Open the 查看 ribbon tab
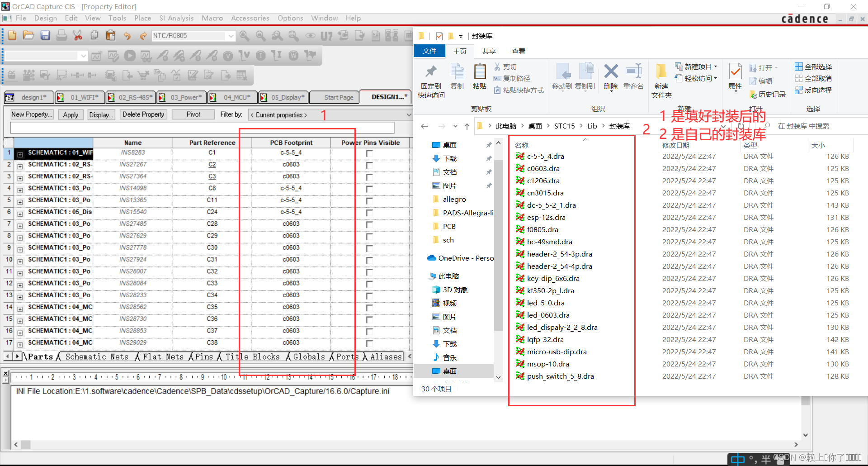The image size is (868, 466). coord(518,51)
